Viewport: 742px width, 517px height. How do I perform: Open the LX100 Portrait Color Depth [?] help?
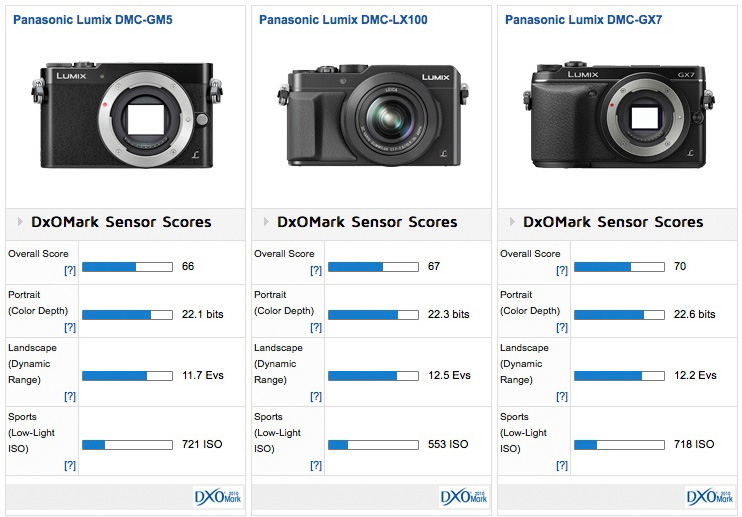pos(316,327)
